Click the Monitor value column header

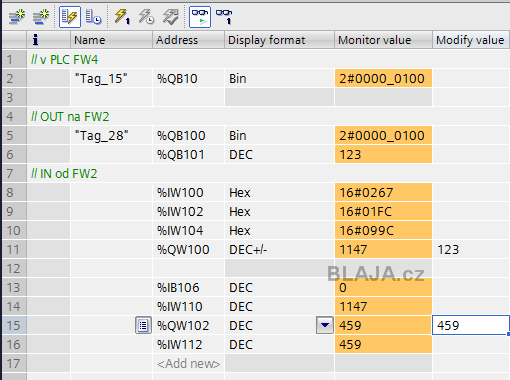point(383,40)
